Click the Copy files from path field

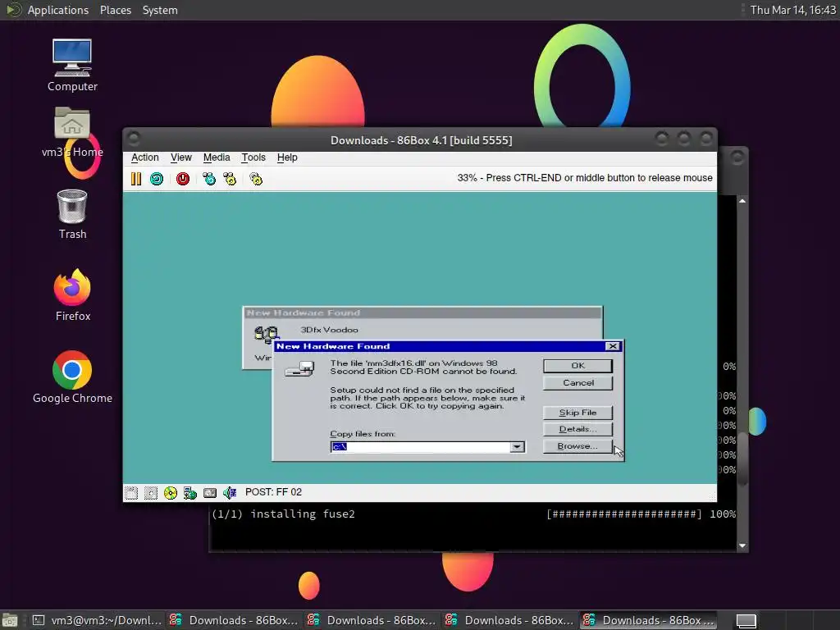(x=421, y=447)
